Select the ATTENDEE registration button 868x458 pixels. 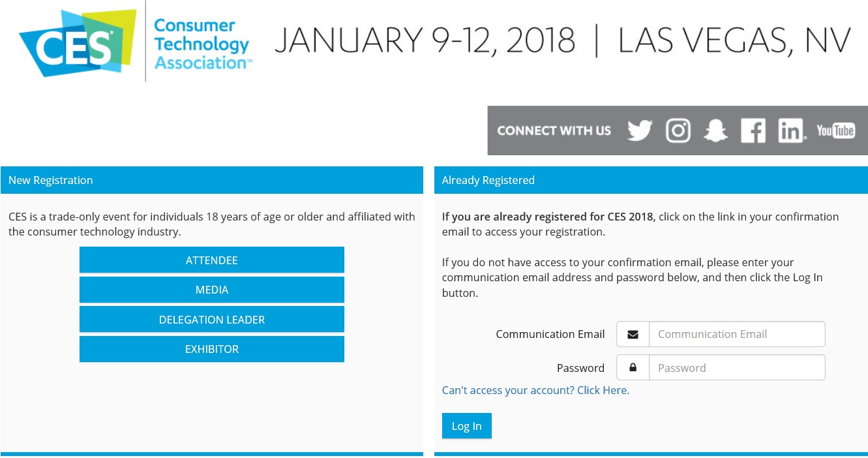tap(212, 260)
